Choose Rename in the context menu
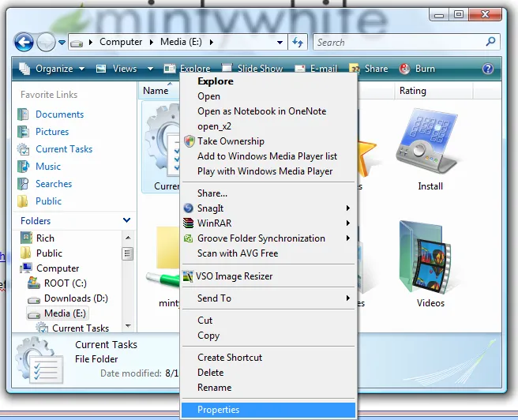518x420 pixels. tap(269, 388)
